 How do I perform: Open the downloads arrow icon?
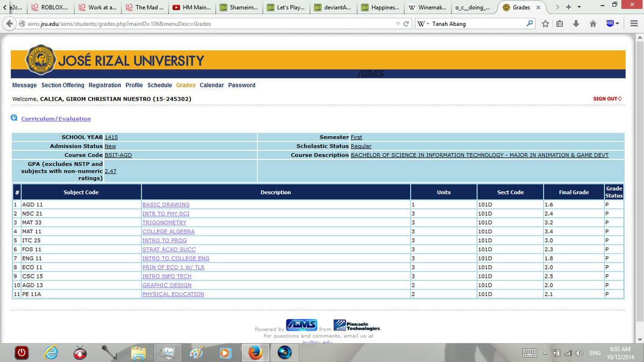[x=576, y=24]
